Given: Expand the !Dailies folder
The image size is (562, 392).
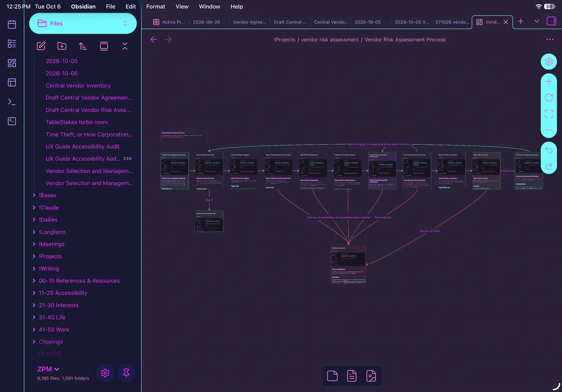Looking at the screenshot, I should click(x=49, y=220).
